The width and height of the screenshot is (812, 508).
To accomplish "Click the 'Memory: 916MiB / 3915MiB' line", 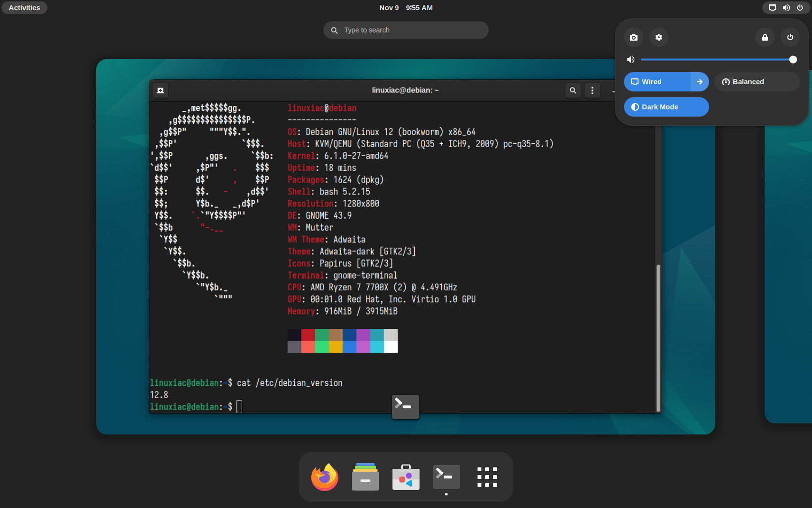I will click(x=343, y=312).
